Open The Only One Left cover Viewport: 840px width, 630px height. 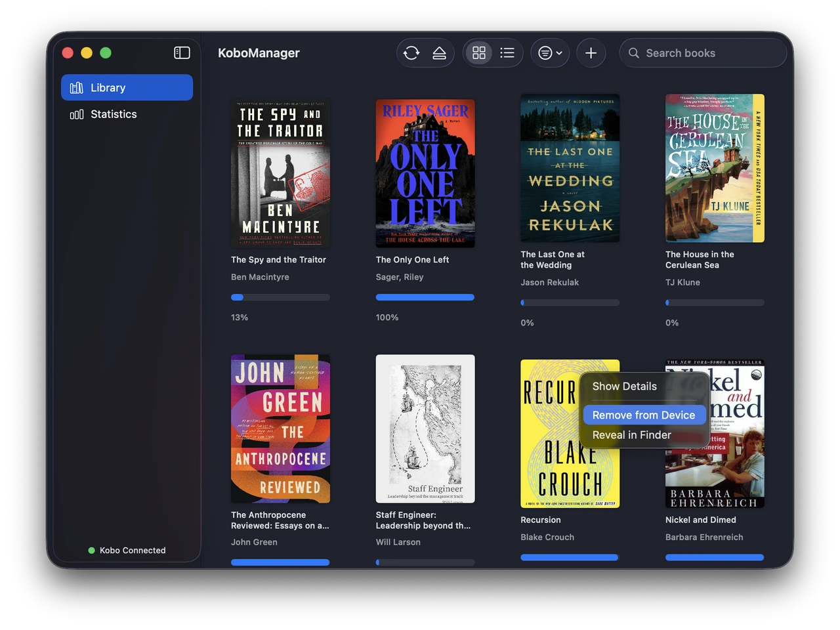(x=425, y=173)
